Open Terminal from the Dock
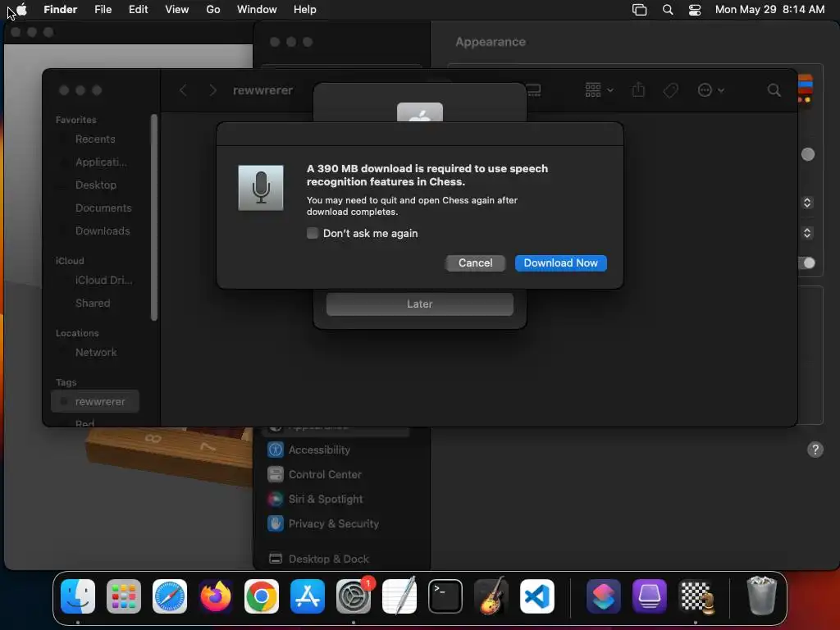This screenshot has width=840, height=630. point(445,596)
